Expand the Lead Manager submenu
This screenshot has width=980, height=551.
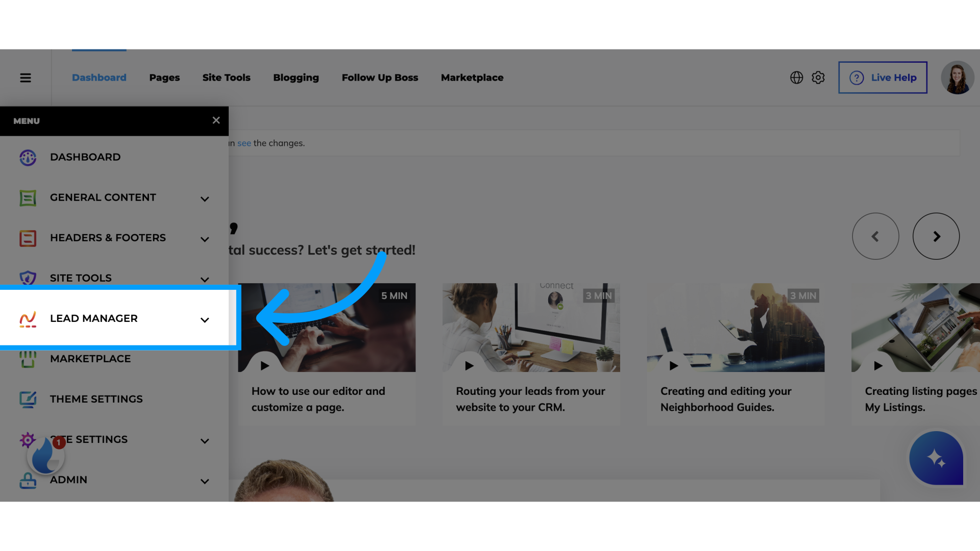(204, 319)
